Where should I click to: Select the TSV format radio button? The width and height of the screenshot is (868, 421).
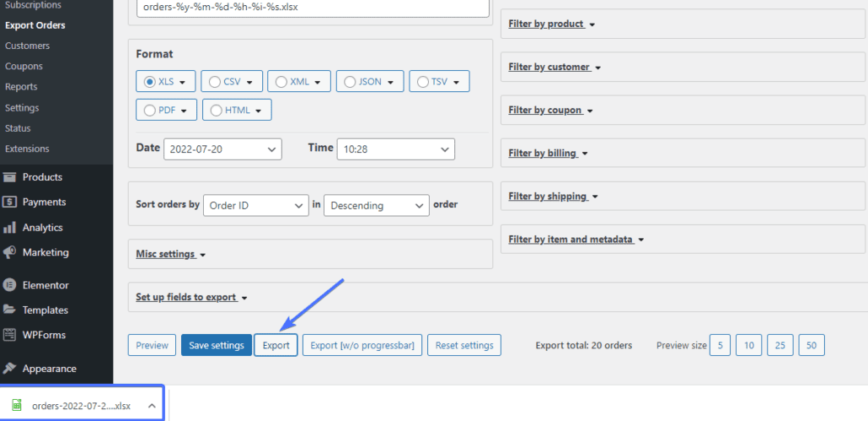pos(423,82)
